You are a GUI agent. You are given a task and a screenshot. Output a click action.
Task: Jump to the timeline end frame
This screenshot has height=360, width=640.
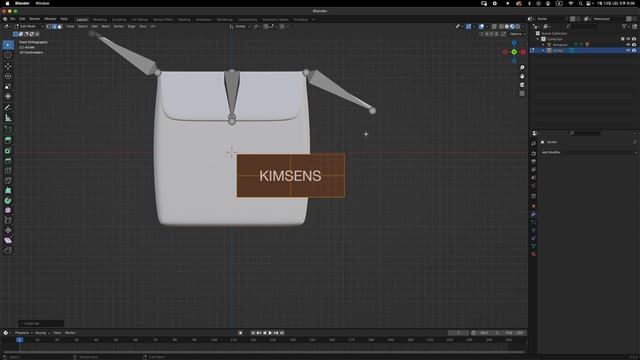pos(282,333)
